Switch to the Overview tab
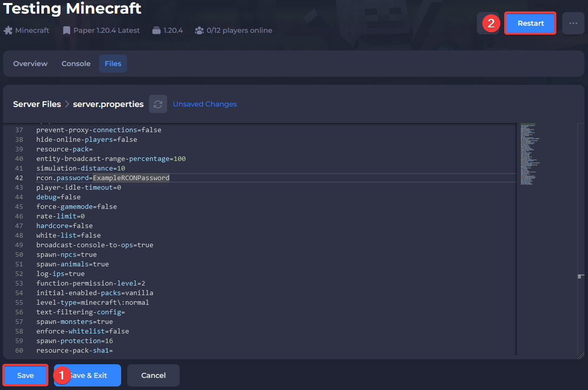 [x=30, y=64]
